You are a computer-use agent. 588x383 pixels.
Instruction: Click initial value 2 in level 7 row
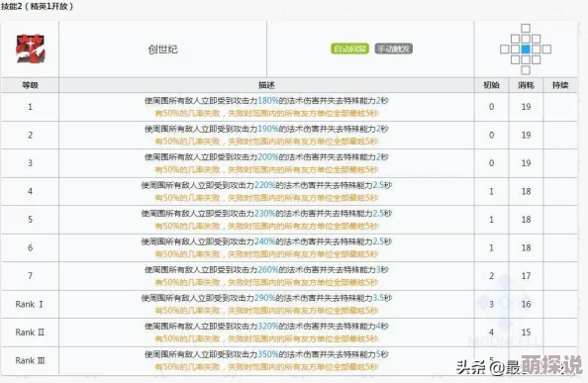point(491,276)
